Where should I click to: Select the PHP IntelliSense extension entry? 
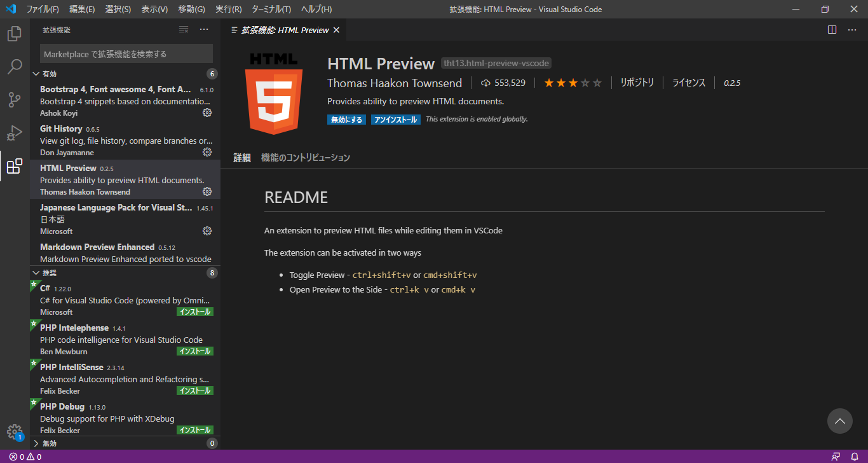pyautogui.click(x=125, y=378)
